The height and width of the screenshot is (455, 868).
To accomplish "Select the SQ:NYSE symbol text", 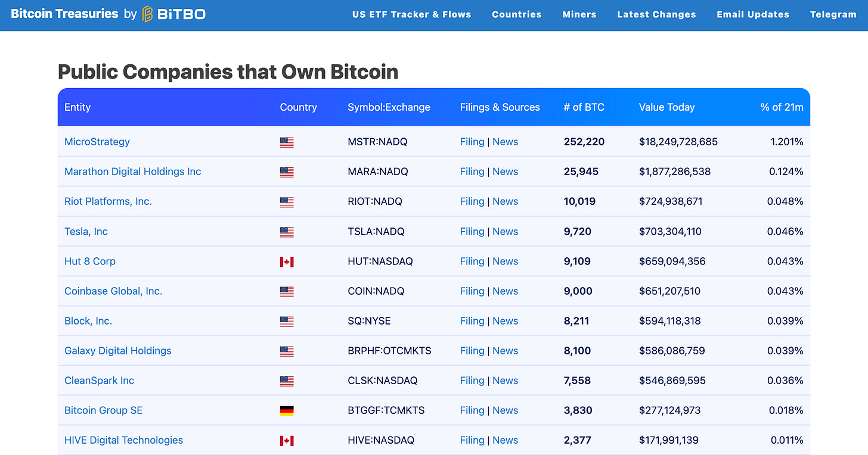I will pos(369,320).
